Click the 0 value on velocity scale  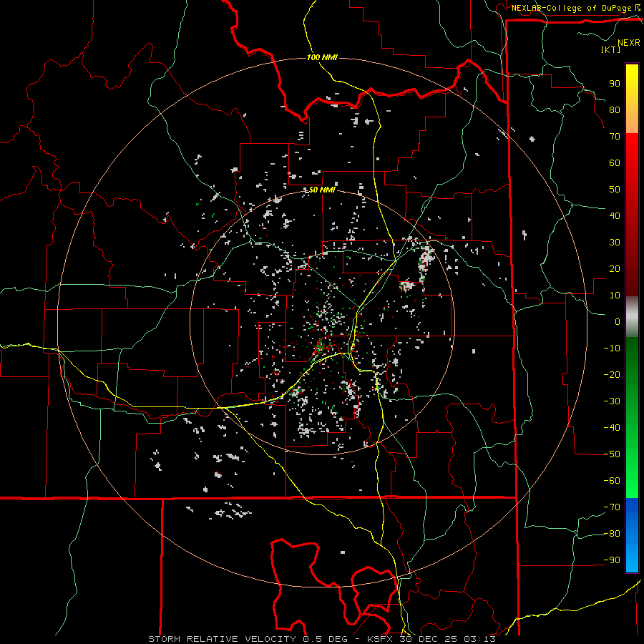point(618,321)
